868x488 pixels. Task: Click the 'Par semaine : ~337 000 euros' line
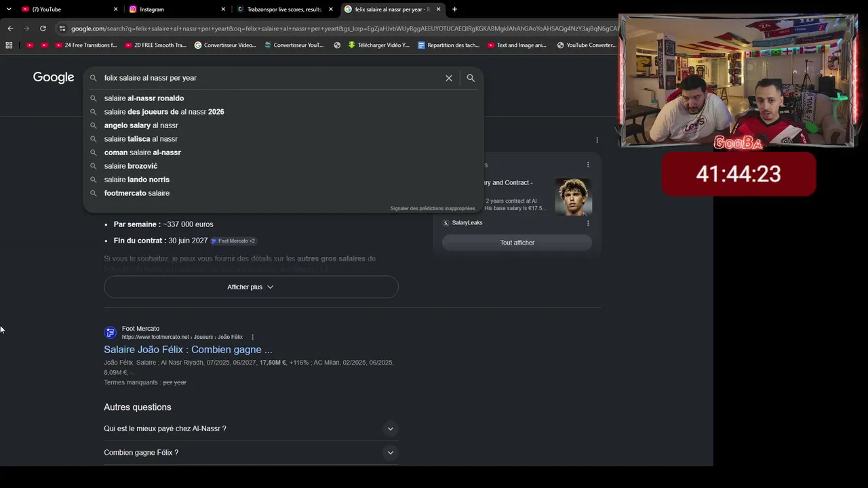pos(163,224)
